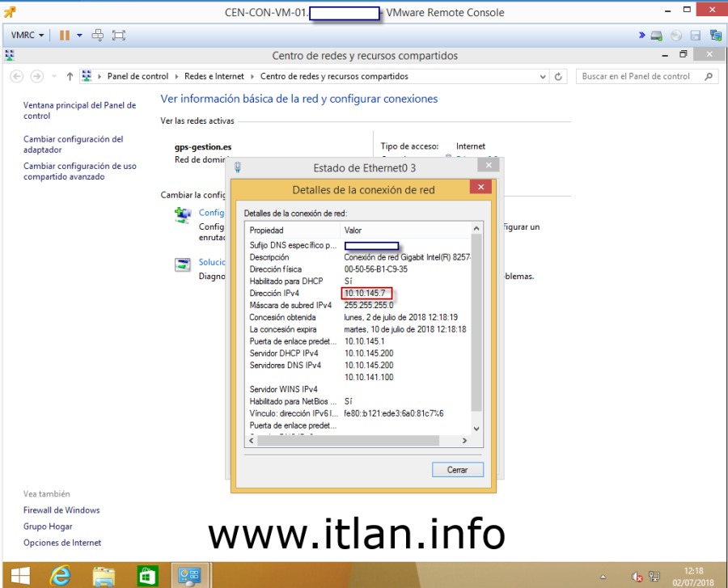Click the Send Ctrl+Alt+Del toolbar icon
This screenshot has width=728, height=588.
click(98, 36)
